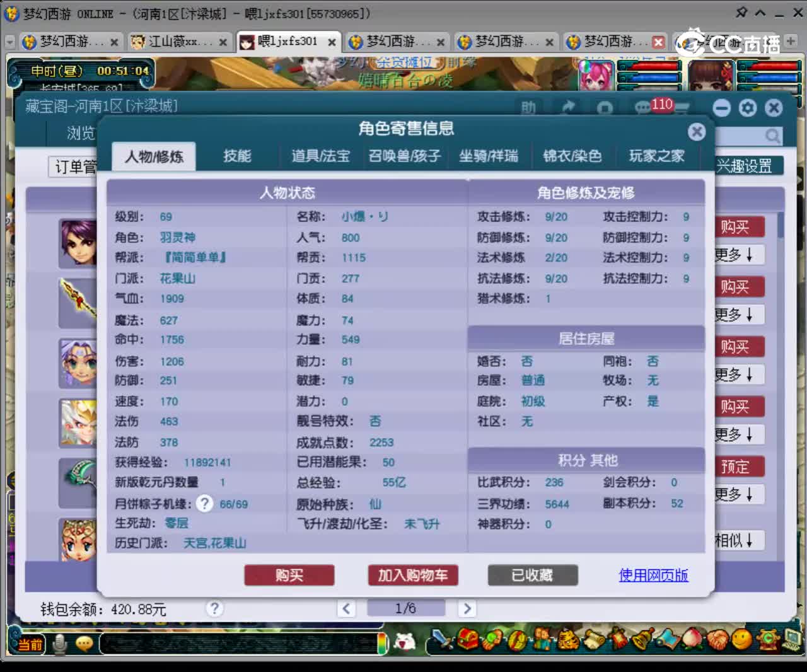Screen dimensions: 807x672
Task: Click the question mark beside wallet balance
Action: 214,608
